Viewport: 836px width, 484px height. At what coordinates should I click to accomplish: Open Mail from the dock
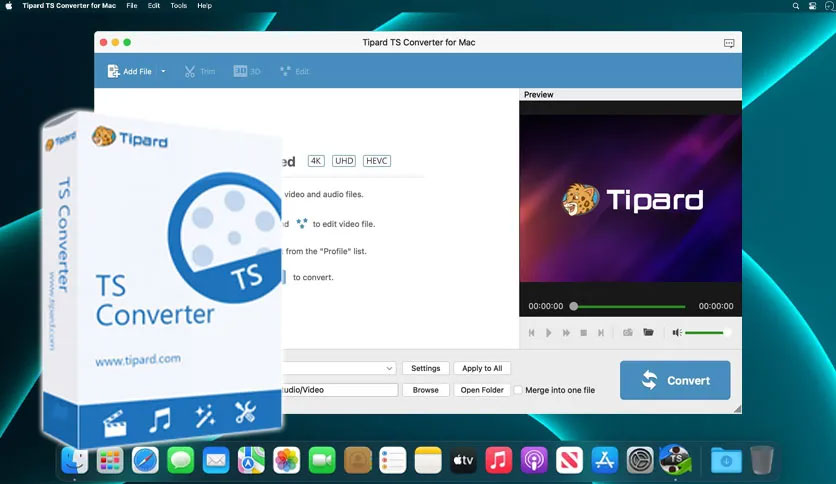click(216, 460)
